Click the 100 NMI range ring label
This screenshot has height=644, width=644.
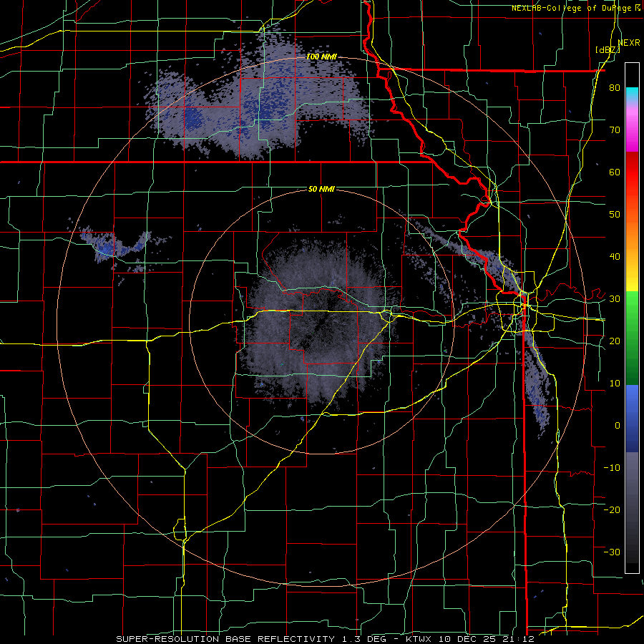pyautogui.click(x=321, y=57)
